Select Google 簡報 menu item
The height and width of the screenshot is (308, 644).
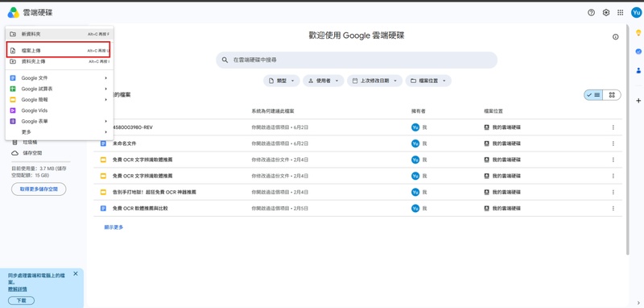coord(60,99)
